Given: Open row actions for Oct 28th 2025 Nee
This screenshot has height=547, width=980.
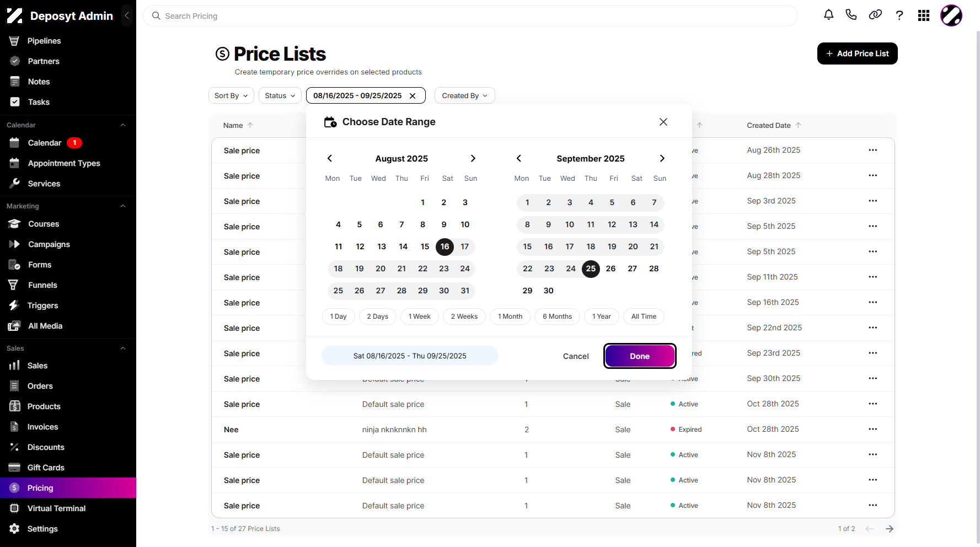Looking at the screenshot, I should point(872,429).
